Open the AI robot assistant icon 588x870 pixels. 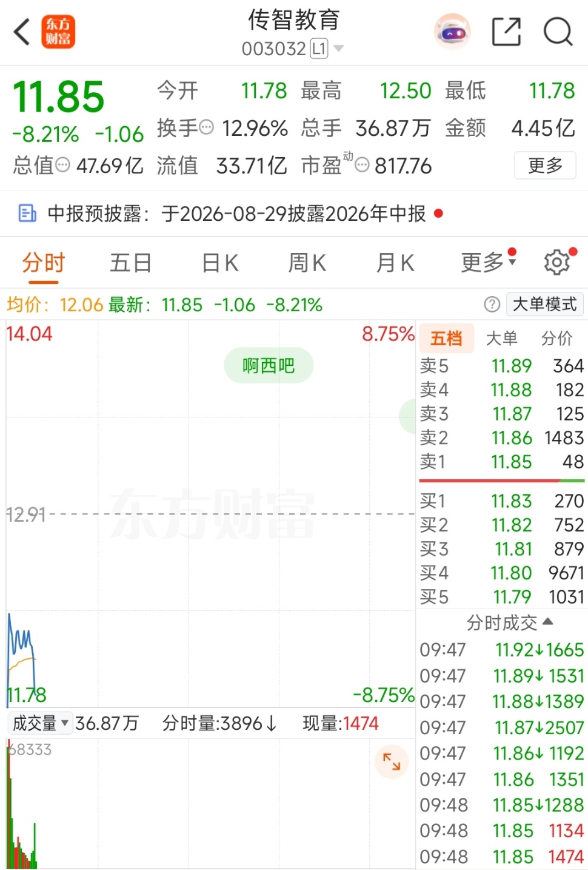click(453, 32)
